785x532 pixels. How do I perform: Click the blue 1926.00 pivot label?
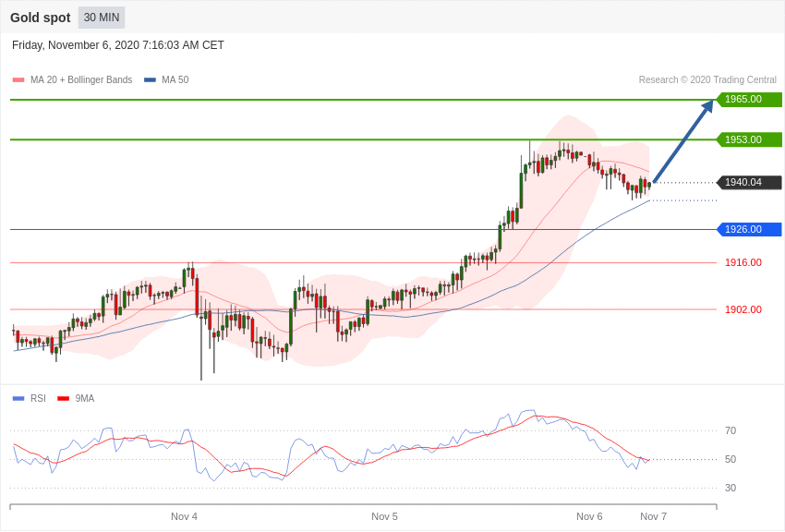tap(749, 229)
